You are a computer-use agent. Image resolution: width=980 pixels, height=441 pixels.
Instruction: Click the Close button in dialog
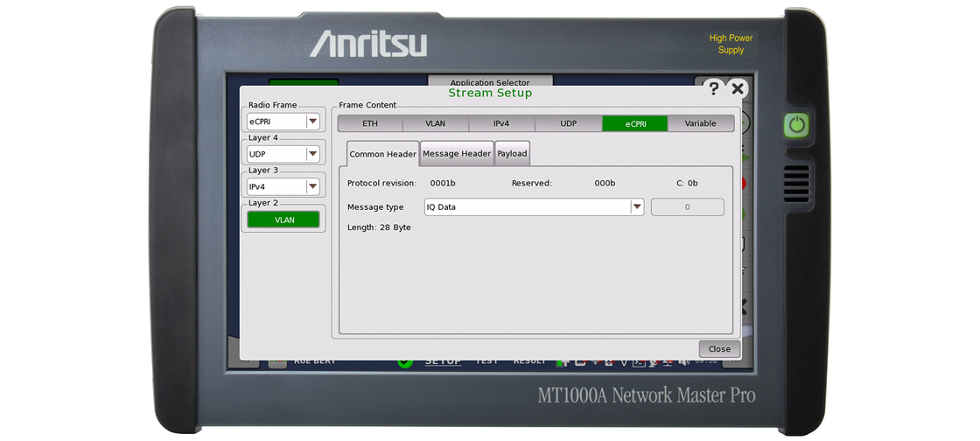pyautogui.click(x=719, y=349)
